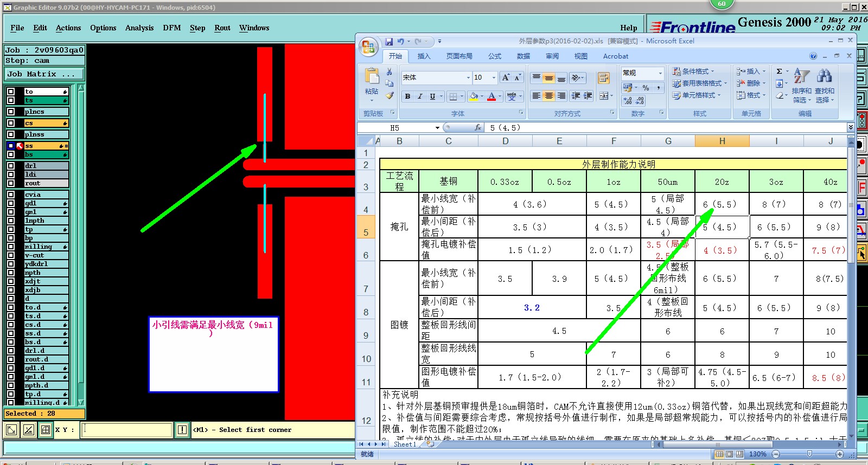
Task: Toggle bold formatting in Excel
Action: coord(407,96)
